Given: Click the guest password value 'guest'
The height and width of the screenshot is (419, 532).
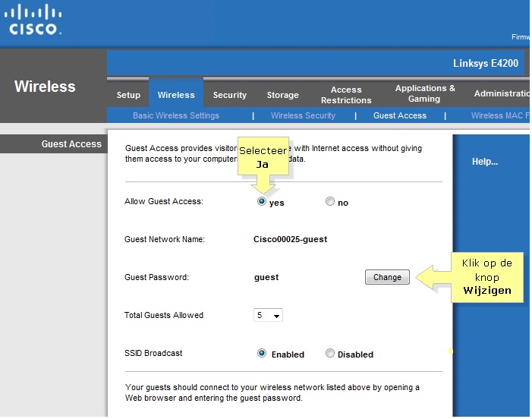Looking at the screenshot, I should pos(266,277).
